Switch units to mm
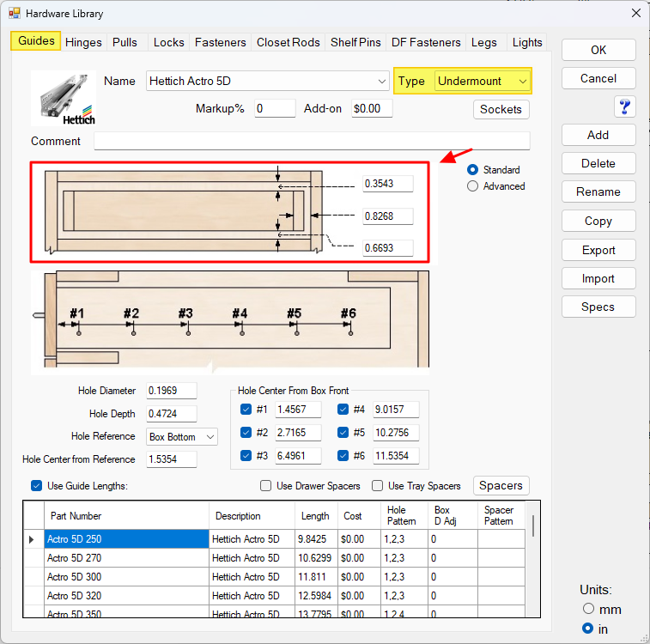650x644 pixels. (x=588, y=609)
